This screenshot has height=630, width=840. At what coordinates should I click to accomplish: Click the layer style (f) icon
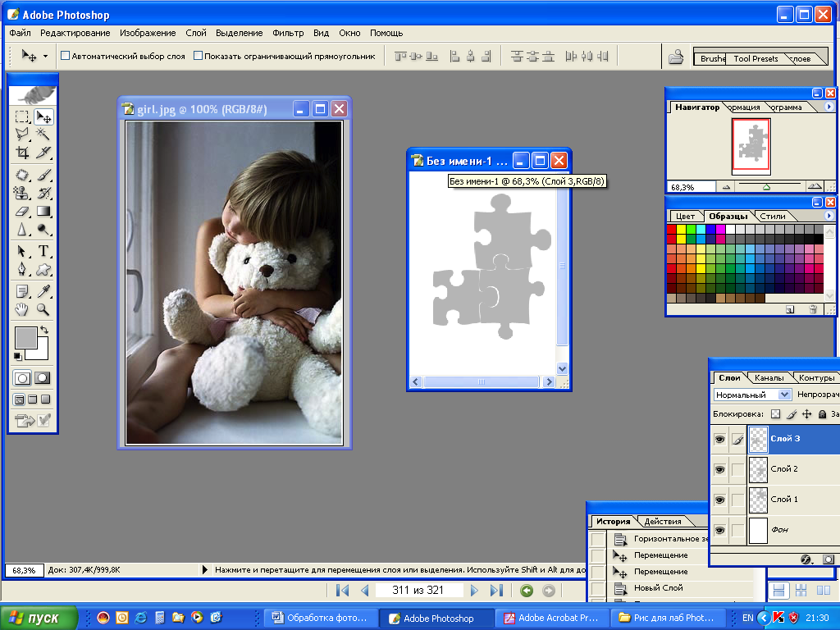click(807, 559)
